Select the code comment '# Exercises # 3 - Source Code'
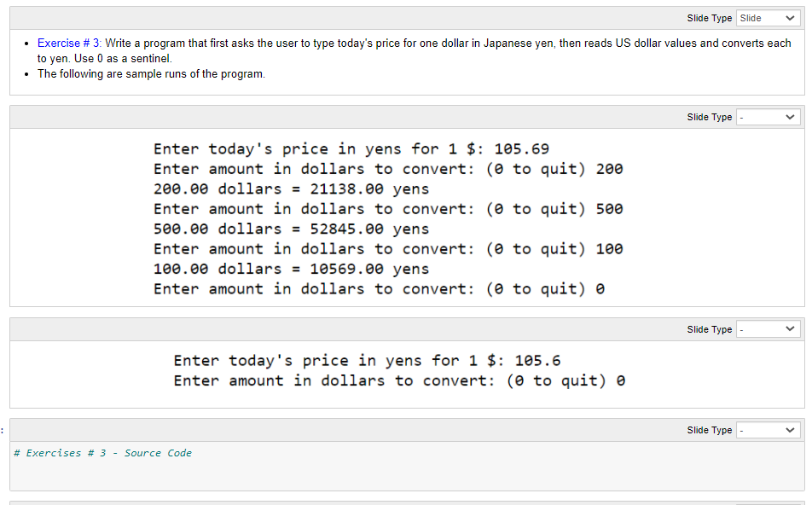812x505 pixels. click(x=102, y=453)
